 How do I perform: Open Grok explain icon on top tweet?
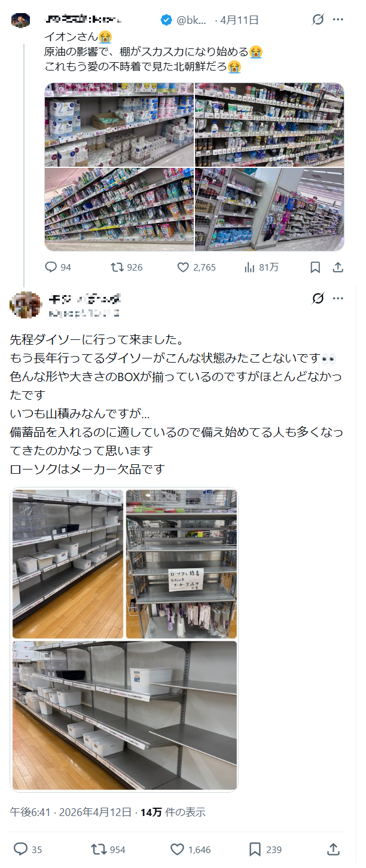point(318,20)
